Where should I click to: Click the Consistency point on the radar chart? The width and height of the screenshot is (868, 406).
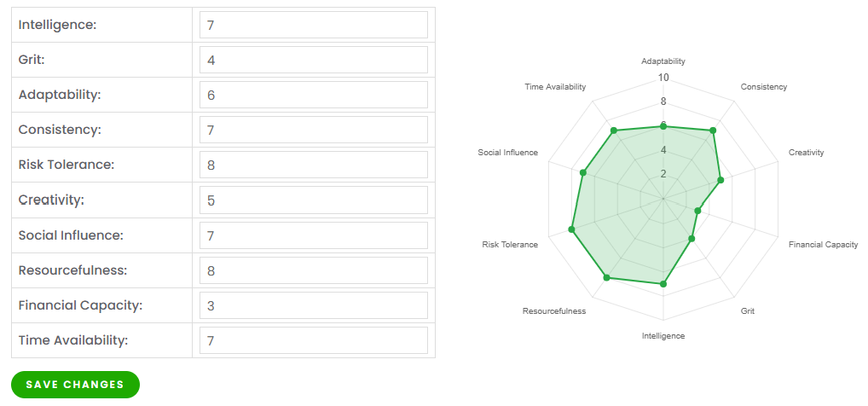(x=713, y=130)
